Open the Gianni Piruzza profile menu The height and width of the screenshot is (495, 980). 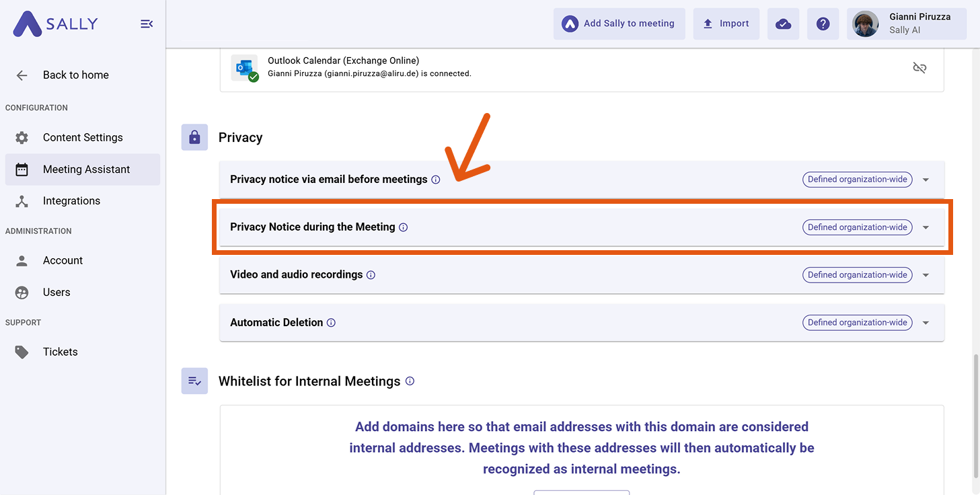[906, 24]
